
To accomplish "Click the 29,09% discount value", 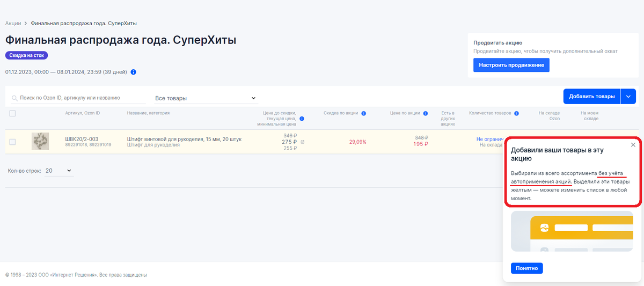I will point(357,142).
